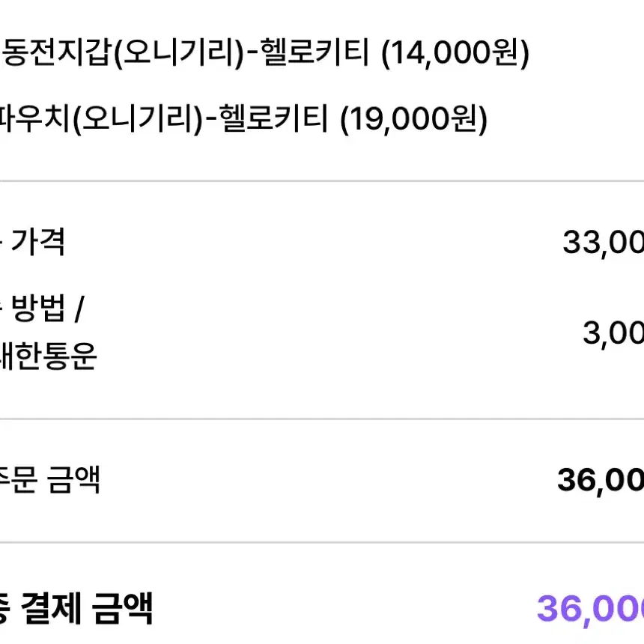This screenshot has width=644, height=644.
Task: Click 헬로키티 in the 파우치 line
Action: [273, 118]
